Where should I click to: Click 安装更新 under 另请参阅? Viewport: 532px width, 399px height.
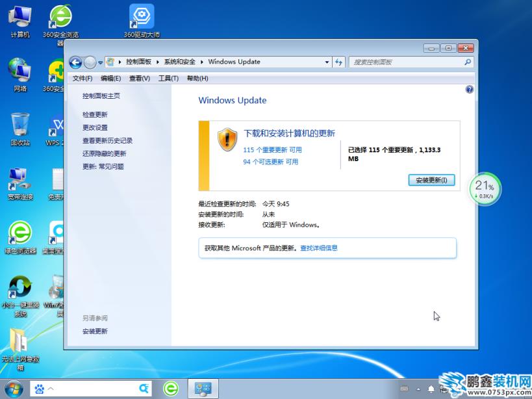95,331
